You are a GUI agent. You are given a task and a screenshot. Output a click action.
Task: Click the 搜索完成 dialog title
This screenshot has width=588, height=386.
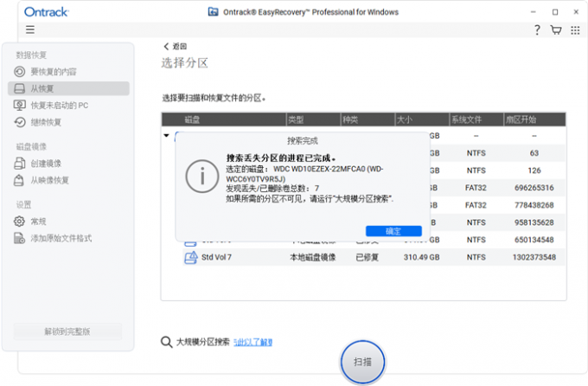(303, 141)
